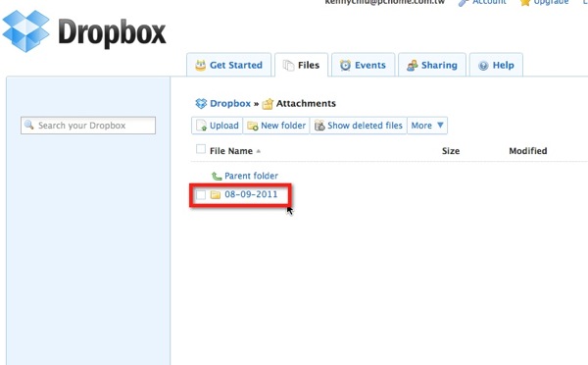Screen dimensions: 588x365
Task: Sort by the File Name column header
Action: coord(231,151)
